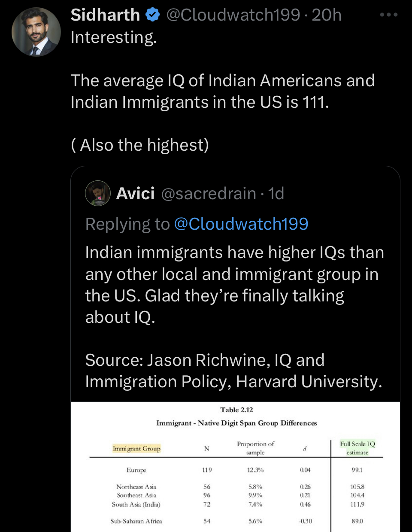This screenshot has width=412, height=532.
Task: Click the highlighted Full Scale IQ estimate header
Action: pyautogui.click(x=357, y=448)
